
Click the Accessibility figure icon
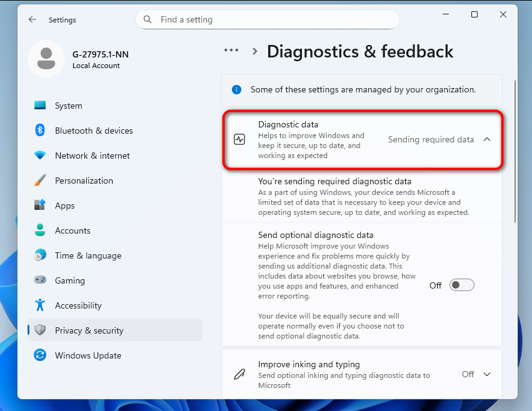click(40, 305)
